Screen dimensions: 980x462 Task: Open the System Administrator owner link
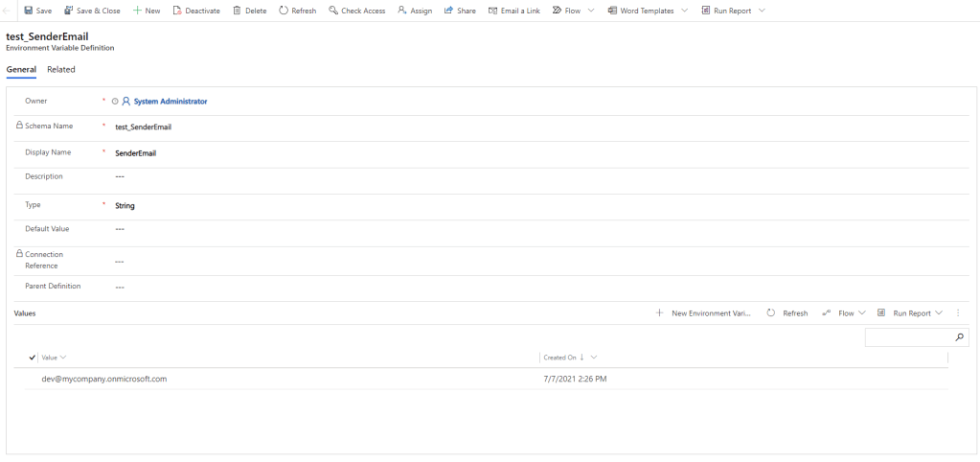(x=170, y=102)
